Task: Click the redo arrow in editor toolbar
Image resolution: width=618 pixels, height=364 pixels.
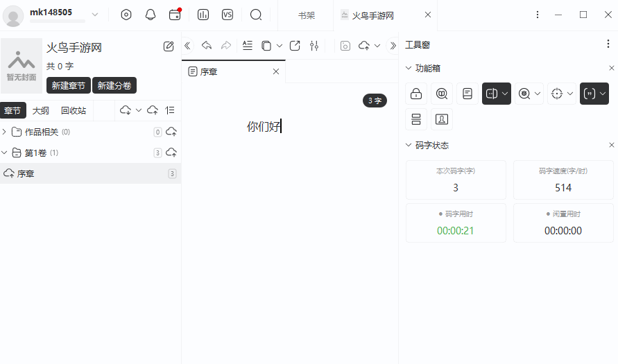Action: 226,46
